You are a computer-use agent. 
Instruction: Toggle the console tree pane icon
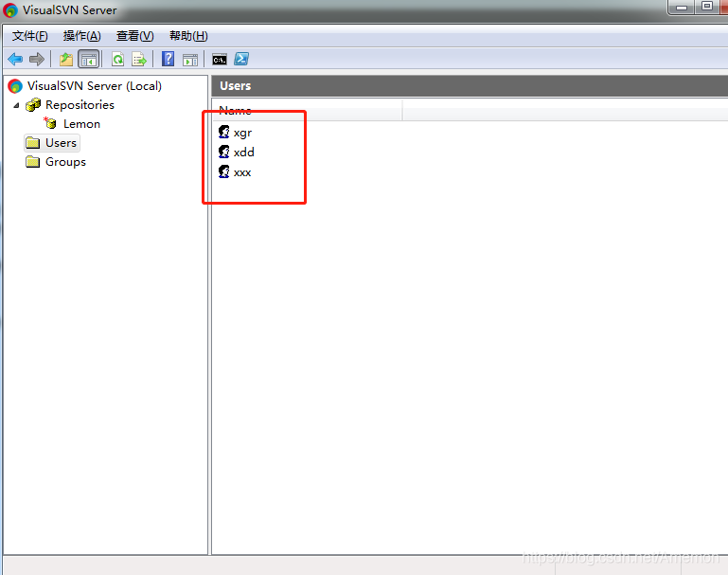89,59
